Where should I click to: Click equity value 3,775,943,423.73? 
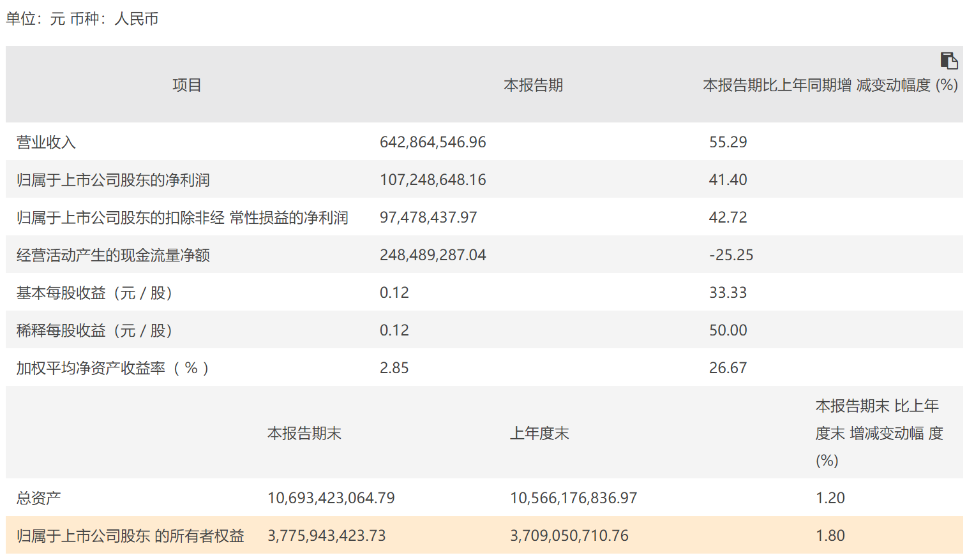point(327,535)
